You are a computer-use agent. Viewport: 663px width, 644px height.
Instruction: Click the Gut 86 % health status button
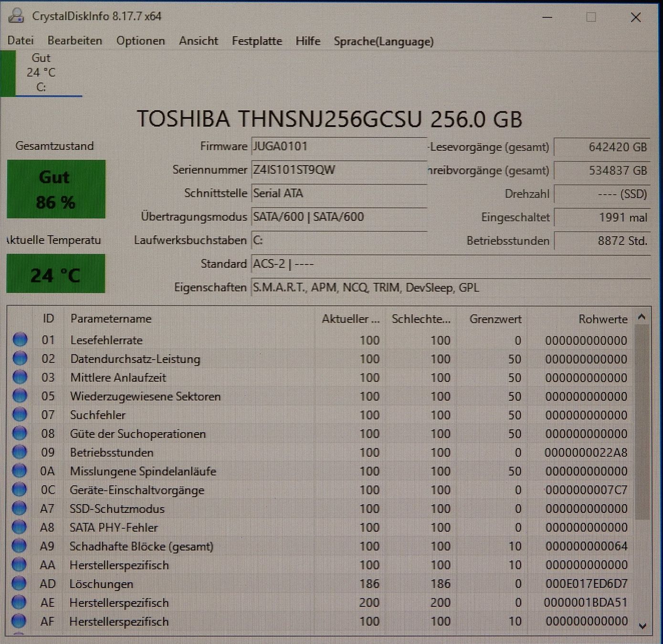click(56, 189)
